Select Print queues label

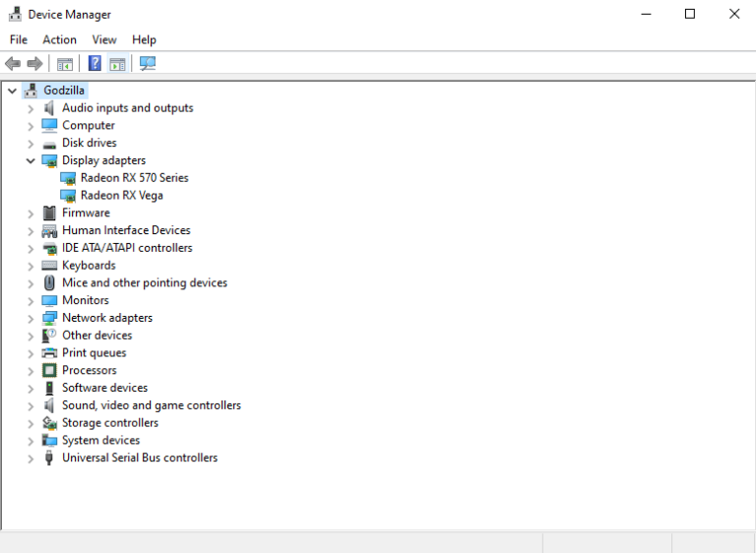tap(94, 352)
